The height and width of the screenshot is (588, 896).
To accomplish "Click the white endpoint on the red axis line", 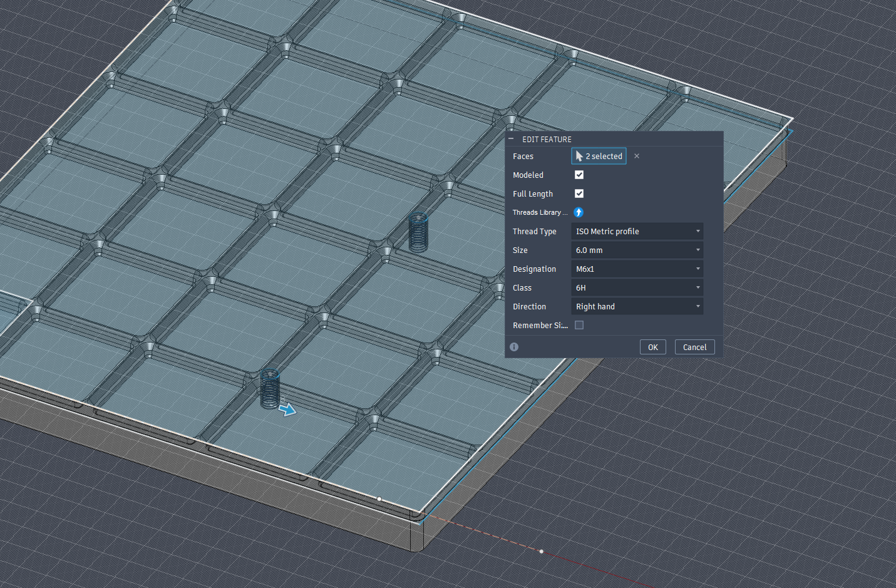I will point(542,552).
